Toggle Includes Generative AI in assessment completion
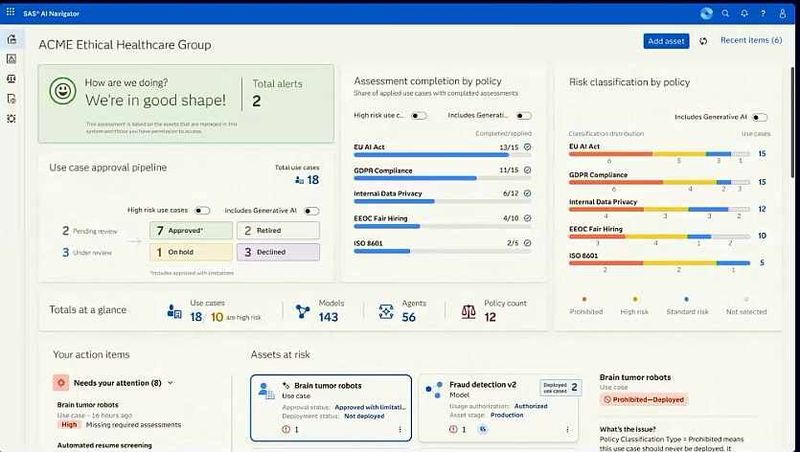 tap(523, 116)
